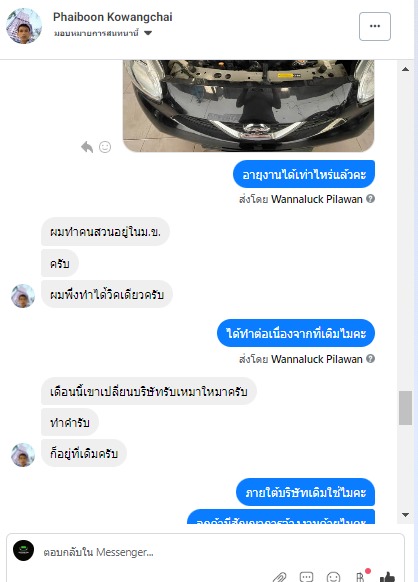The width and height of the screenshot is (418, 582).
Task: Send a thumbs-up like
Action: [388, 577]
